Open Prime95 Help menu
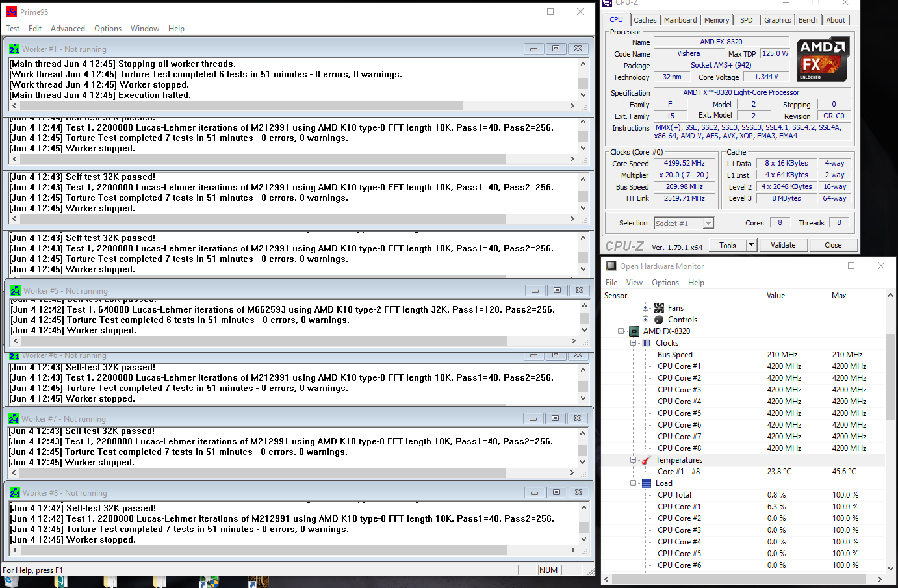This screenshot has width=898, height=588. pos(176,29)
